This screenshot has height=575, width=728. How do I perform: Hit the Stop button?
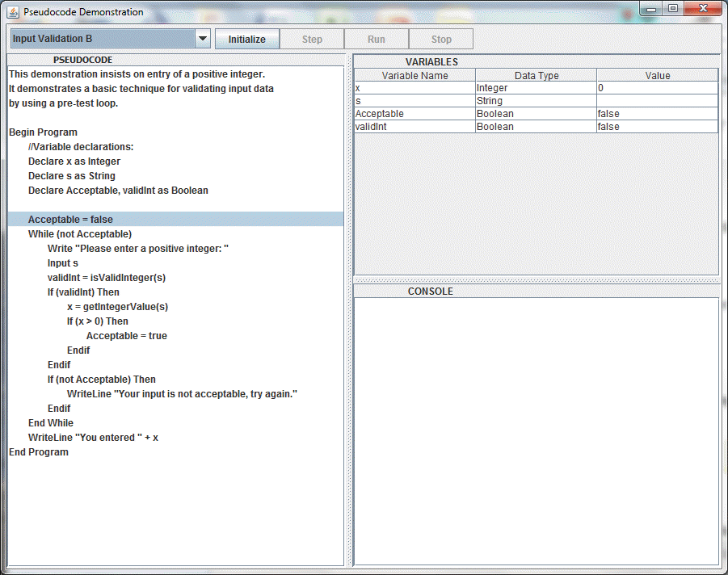click(x=441, y=39)
